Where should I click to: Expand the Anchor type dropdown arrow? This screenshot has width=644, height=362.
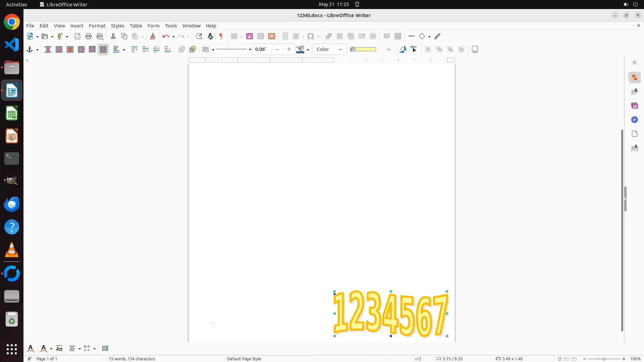tap(37, 50)
